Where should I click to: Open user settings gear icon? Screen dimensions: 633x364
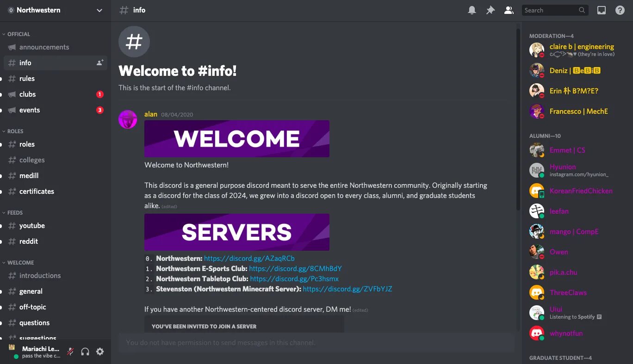coord(100,352)
